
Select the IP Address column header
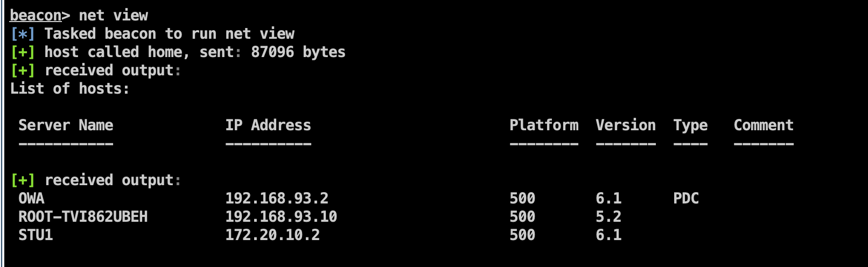pyautogui.click(x=268, y=125)
